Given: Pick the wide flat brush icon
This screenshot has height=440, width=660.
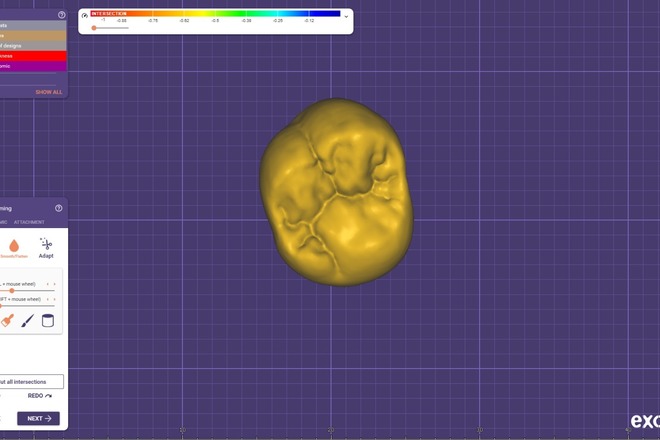Looking at the screenshot, I should tap(7, 320).
